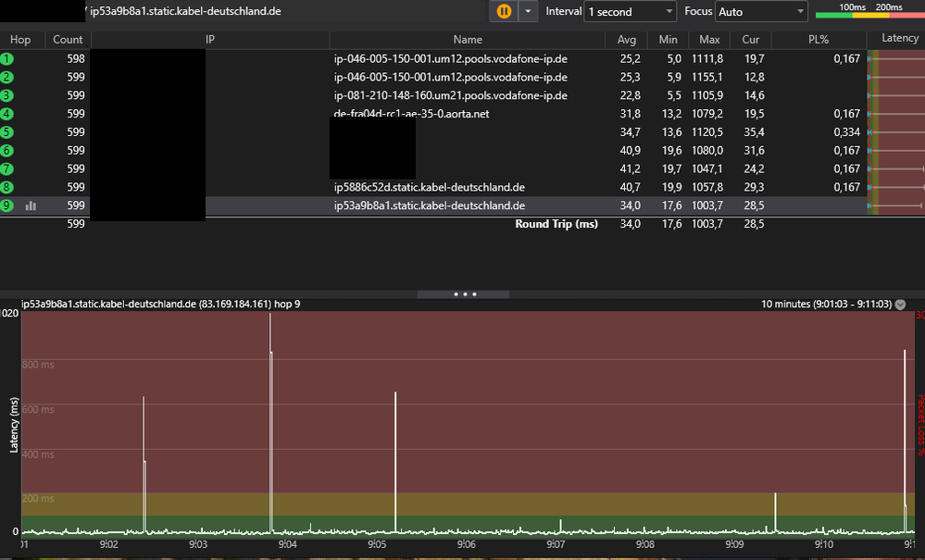This screenshot has height=560, width=925.
Task: Select the de-fra04d aorta.net hop row
Action: click(411, 114)
